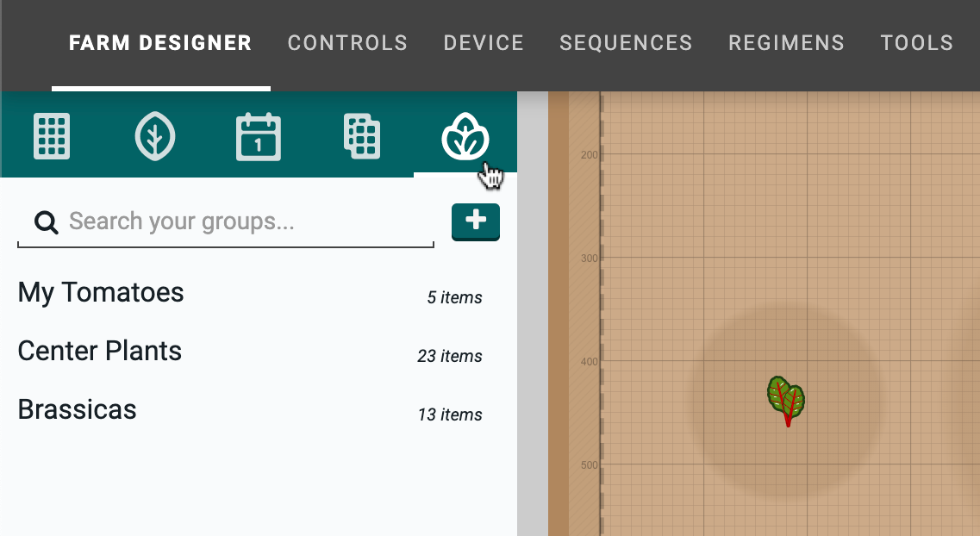This screenshot has width=980, height=536.
Task: Select the Farm Designer tab
Action: 160,42
